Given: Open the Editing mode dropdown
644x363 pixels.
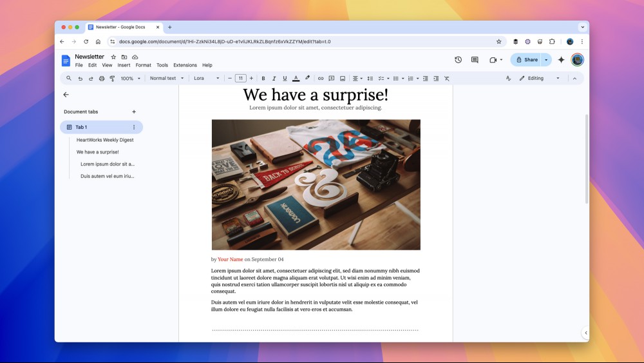Looking at the screenshot, I should (x=539, y=78).
